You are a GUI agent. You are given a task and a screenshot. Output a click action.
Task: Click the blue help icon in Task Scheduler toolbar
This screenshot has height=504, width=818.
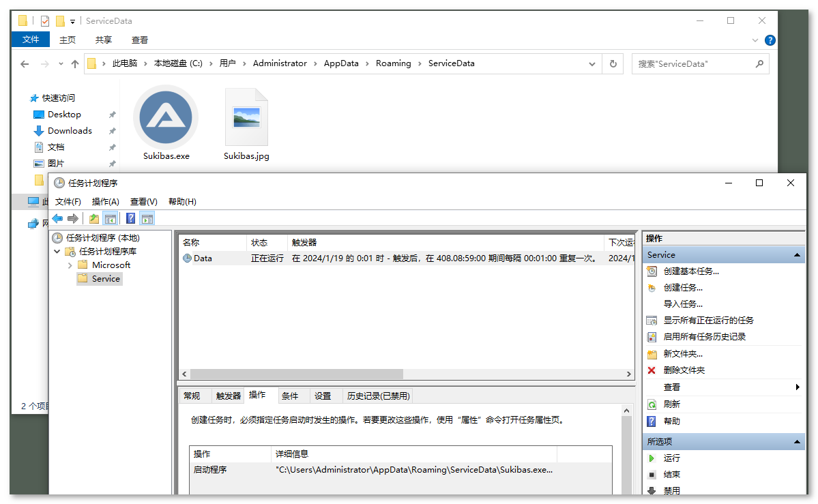(130, 219)
